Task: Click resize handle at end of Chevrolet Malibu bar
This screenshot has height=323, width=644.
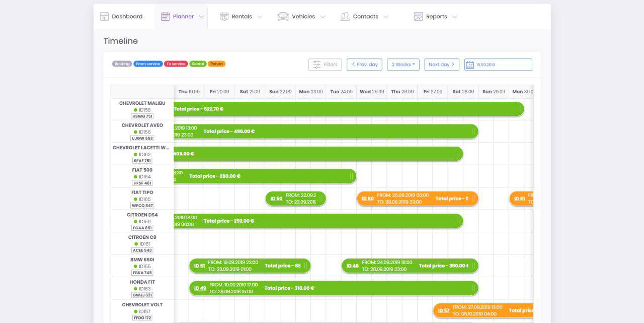Action: tap(519, 109)
